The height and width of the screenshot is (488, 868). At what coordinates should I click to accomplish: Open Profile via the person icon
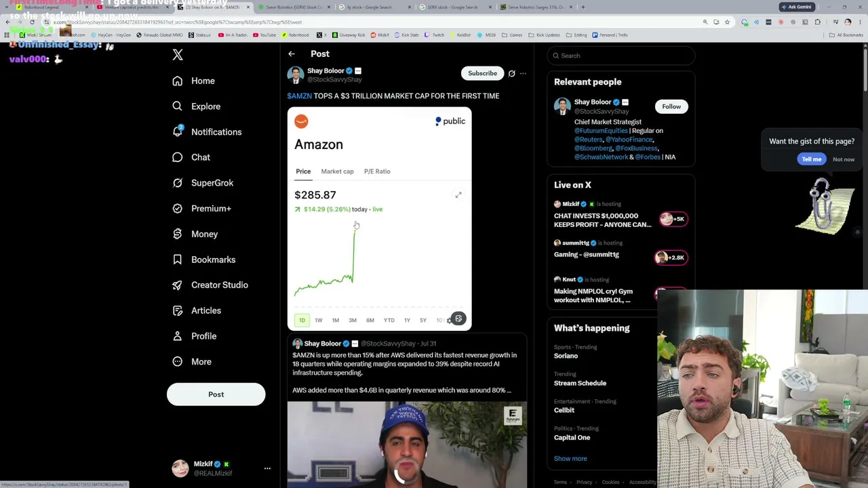[178, 336]
